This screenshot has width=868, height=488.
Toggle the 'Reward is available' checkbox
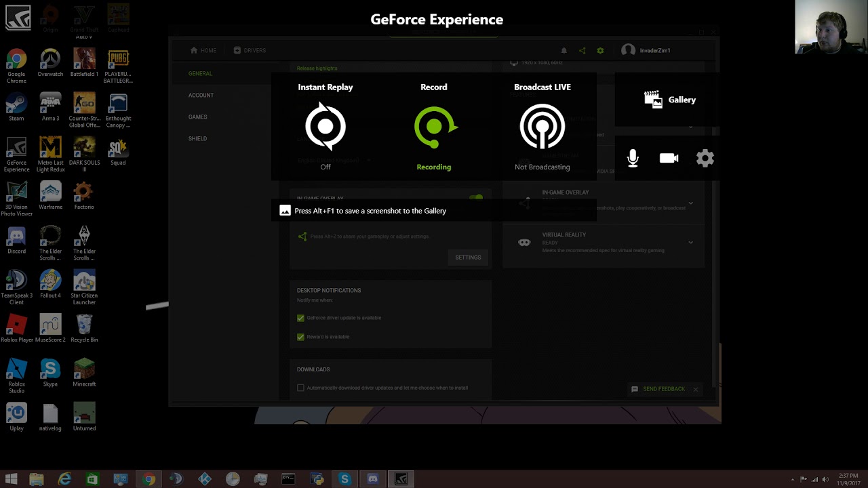tap(300, 337)
